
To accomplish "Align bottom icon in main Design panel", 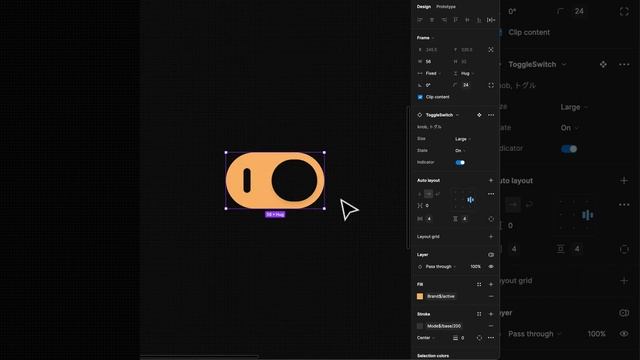I will (479, 20).
